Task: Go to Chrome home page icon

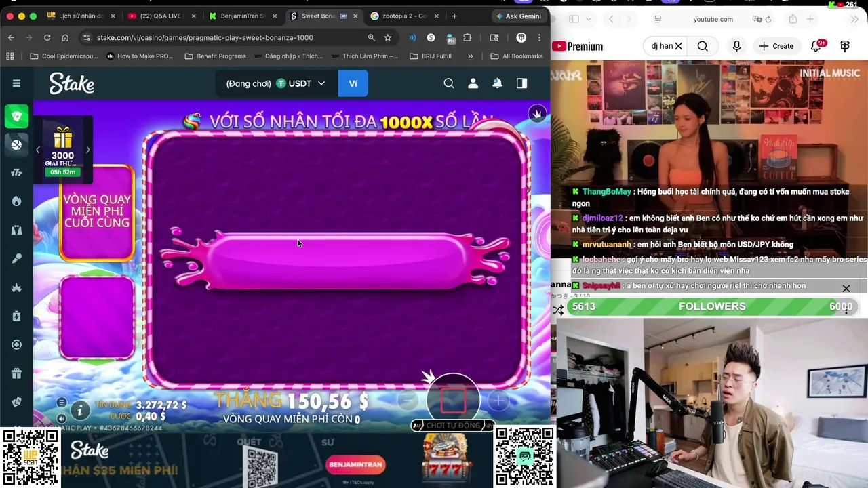Action: (x=65, y=37)
